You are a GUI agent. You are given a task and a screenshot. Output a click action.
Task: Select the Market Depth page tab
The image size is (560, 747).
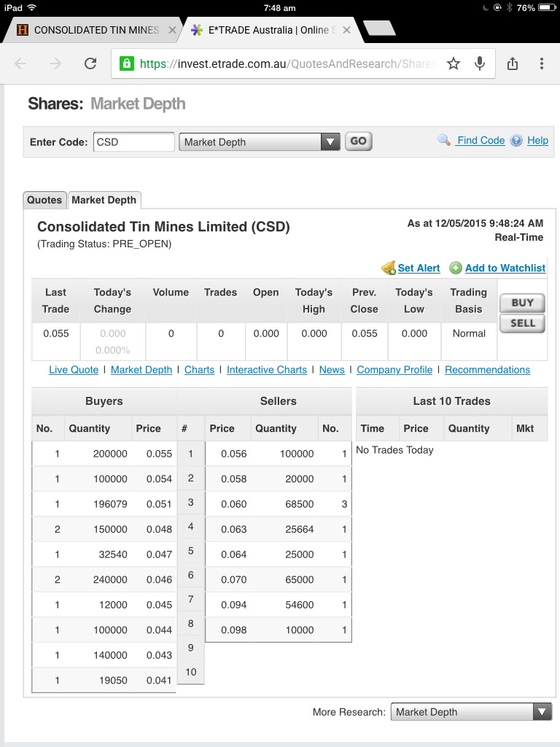click(104, 200)
